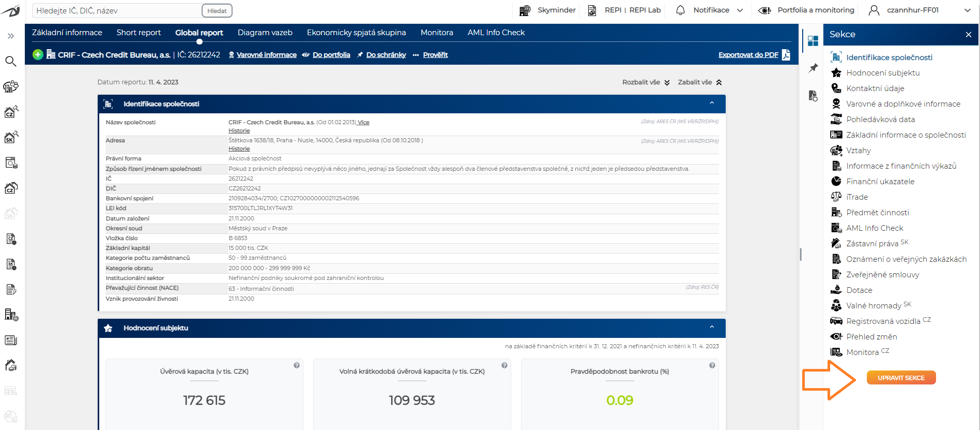Click the car icon for Registrovaná vozidla

tap(836, 321)
